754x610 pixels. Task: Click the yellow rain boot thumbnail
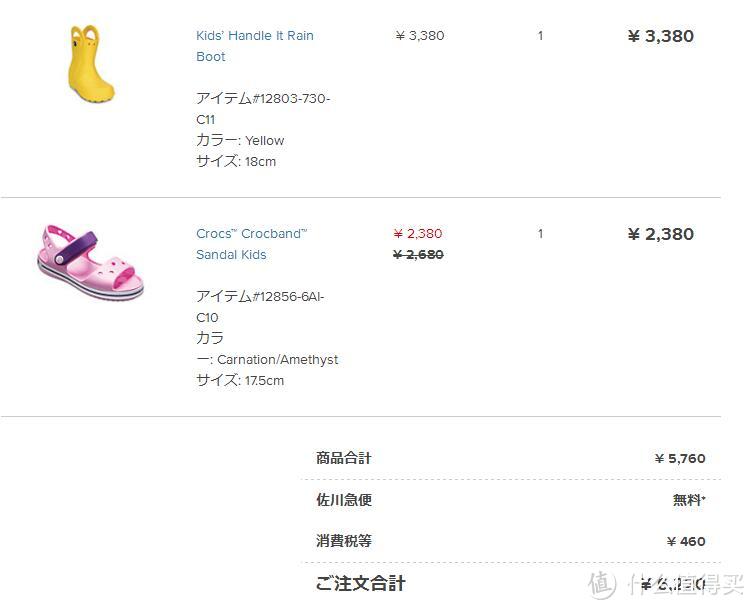click(x=90, y=65)
